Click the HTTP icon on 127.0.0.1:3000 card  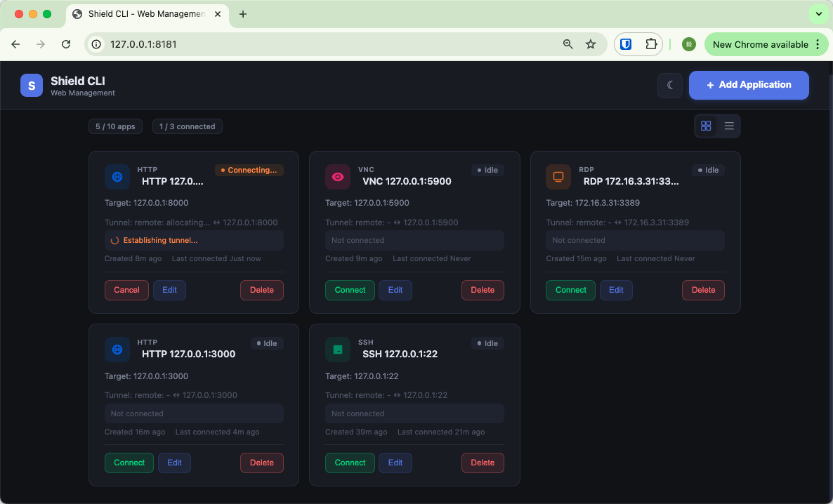point(117,350)
